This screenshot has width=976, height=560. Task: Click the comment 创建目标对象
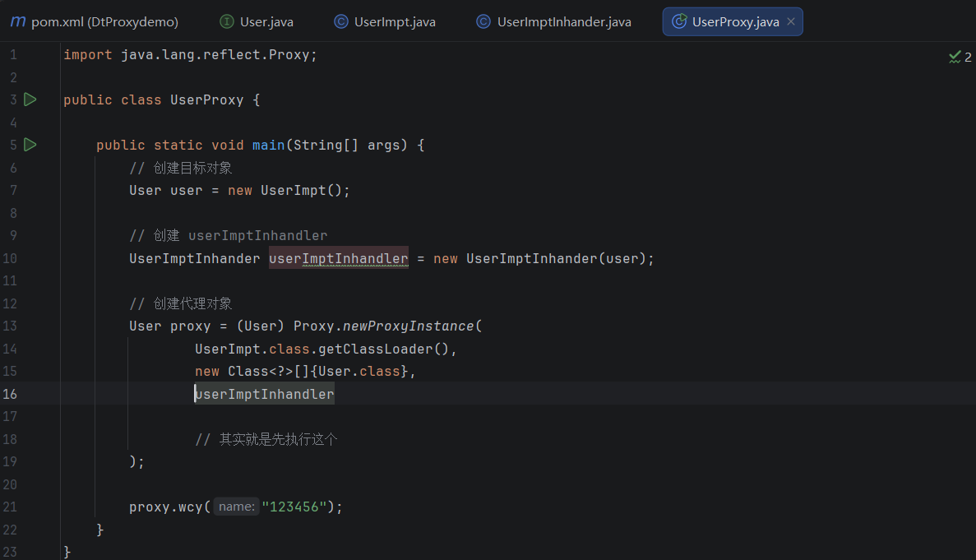tap(181, 168)
